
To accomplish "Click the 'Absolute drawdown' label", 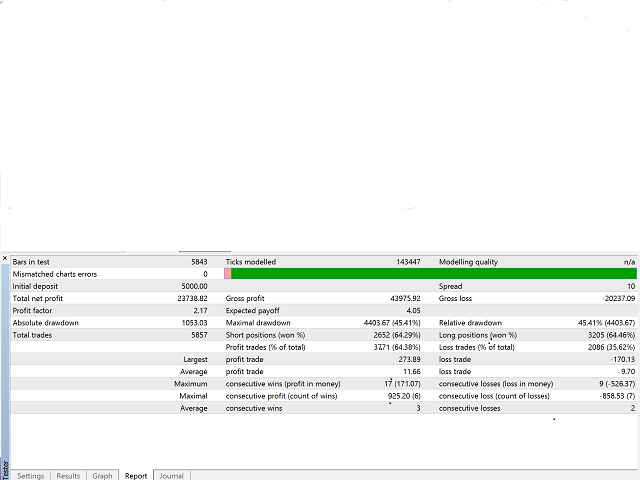I will [x=45, y=323].
